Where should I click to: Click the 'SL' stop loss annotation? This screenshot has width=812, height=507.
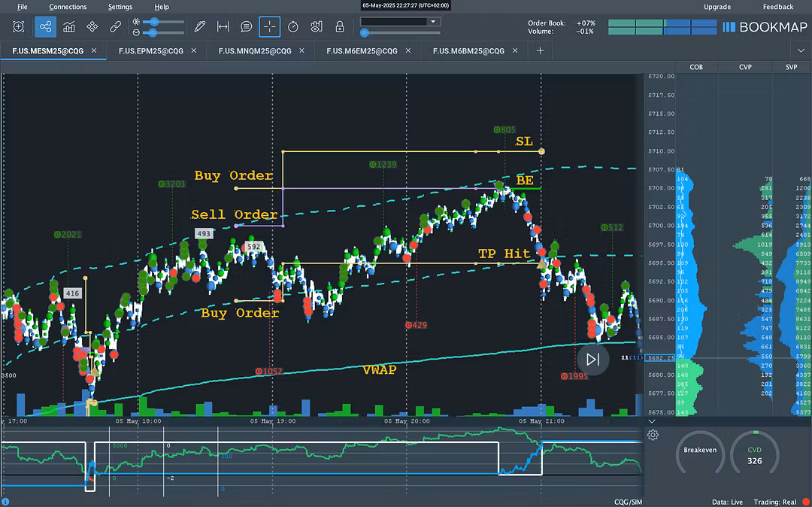tap(524, 141)
